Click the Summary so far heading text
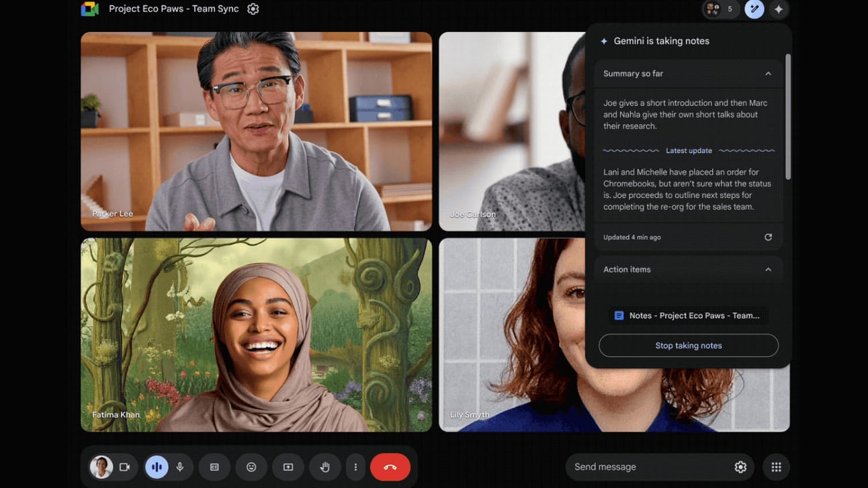Screen dimensions: 868x488 [633, 74]
